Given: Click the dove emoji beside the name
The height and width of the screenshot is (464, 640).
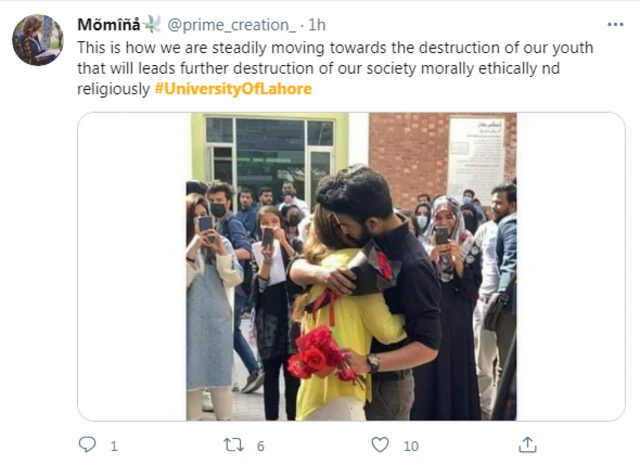Looking at the screenshot, I should (x=152, y=24).
